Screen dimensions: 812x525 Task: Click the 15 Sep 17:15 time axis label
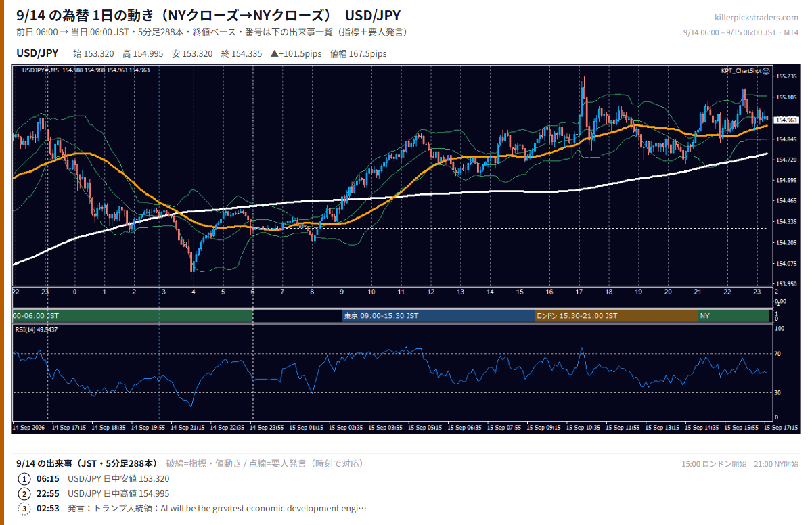click(x=781, y=428)
